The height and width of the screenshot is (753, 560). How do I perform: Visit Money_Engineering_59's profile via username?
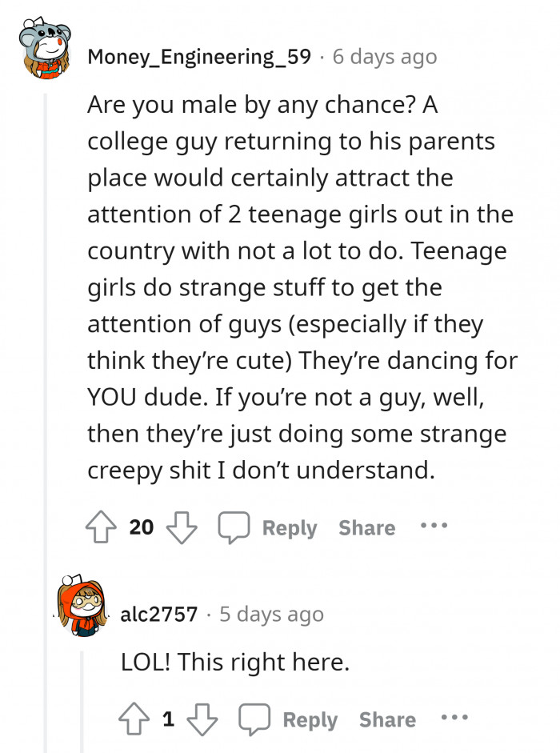pyautogui.click(x=199, y=57)
